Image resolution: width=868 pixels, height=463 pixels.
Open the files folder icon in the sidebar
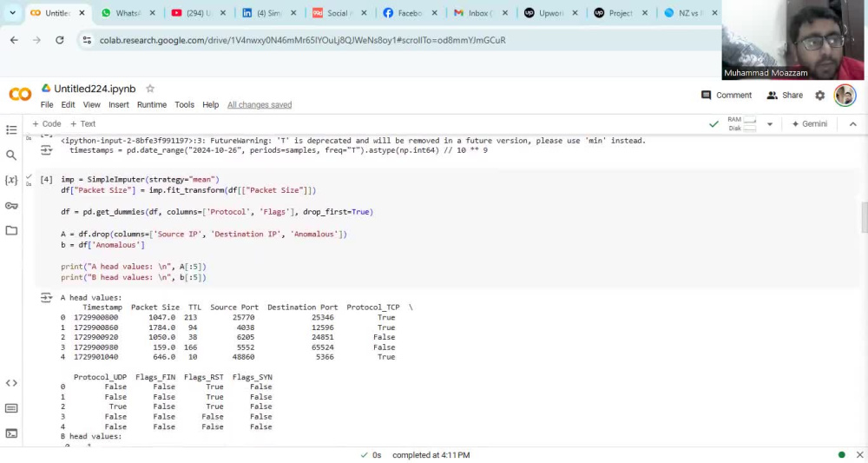click(x=11, y=230)
